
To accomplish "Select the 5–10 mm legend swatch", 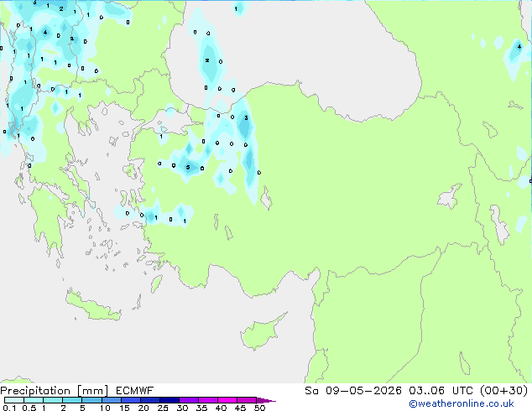I will pos(91,400).
